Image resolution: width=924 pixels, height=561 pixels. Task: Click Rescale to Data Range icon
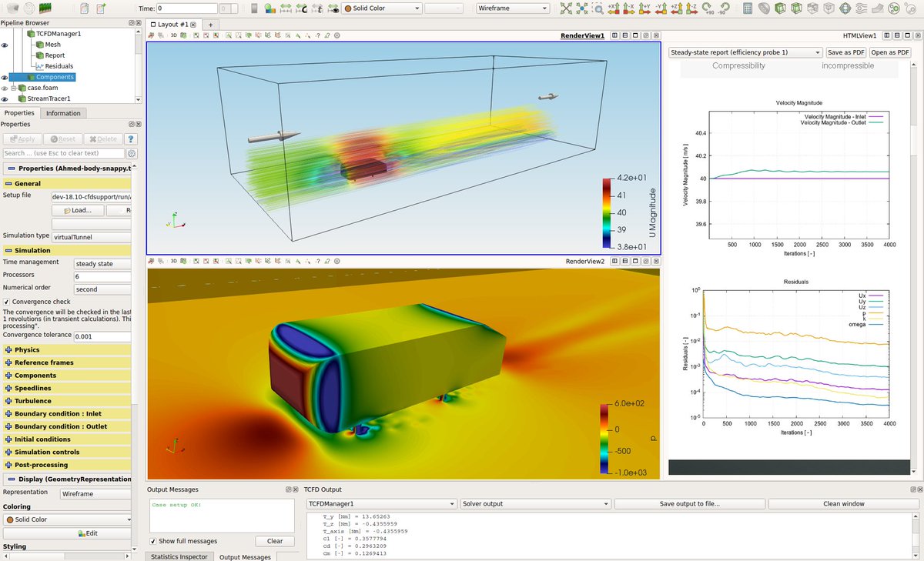click(286, 8)
